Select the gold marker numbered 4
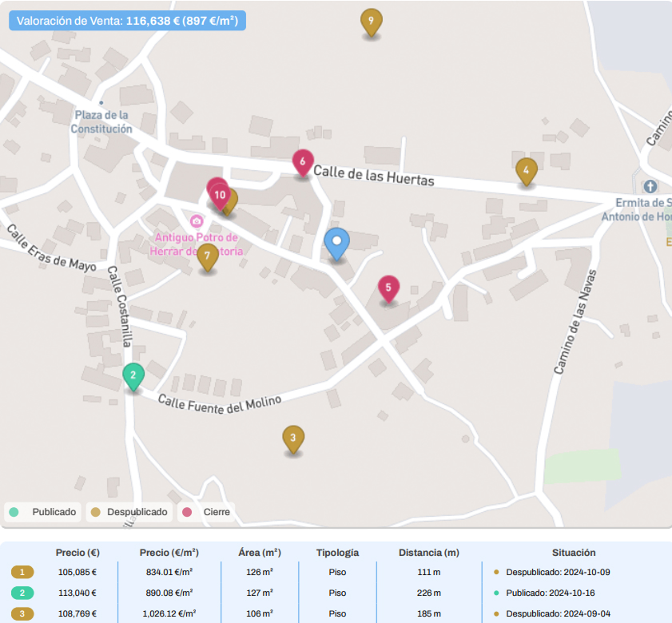 click(x=526, y=170)
